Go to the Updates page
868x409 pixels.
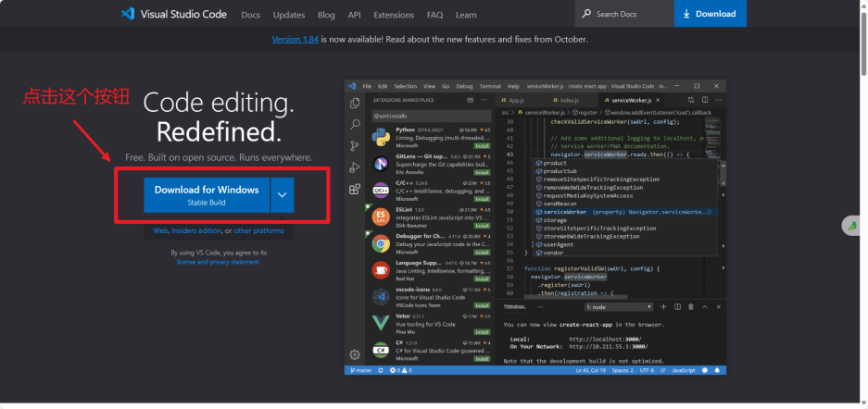coord(289,15)
